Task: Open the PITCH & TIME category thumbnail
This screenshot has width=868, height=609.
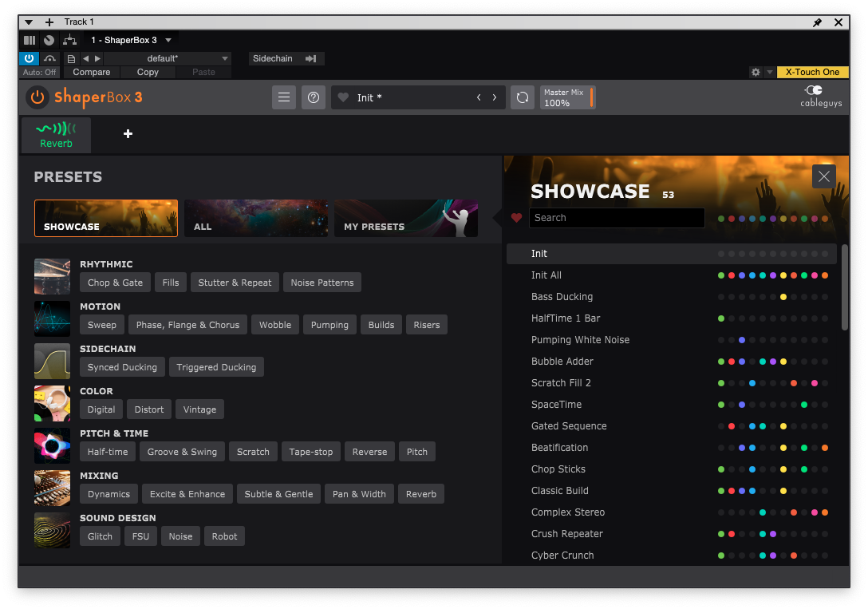Action: 52,445
